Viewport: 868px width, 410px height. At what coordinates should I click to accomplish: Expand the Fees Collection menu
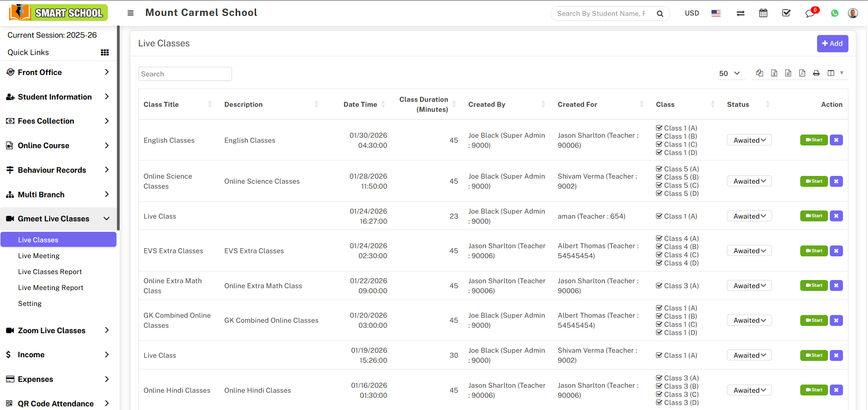tap(58, 121)
